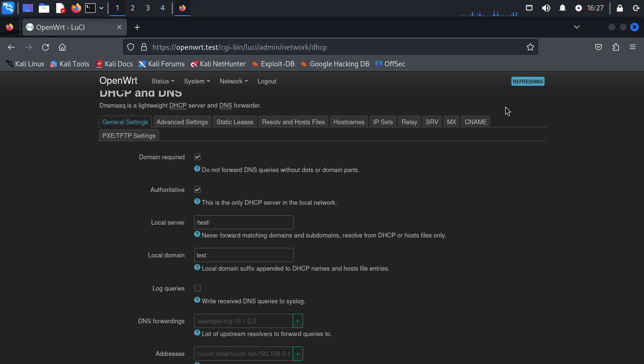
Task: Click the site security padlock icon
Action: (144, 47)
